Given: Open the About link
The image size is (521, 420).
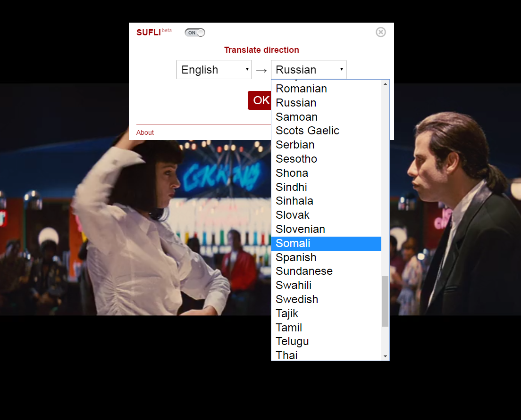Looking at the screenshot, I should click(145, 132).
